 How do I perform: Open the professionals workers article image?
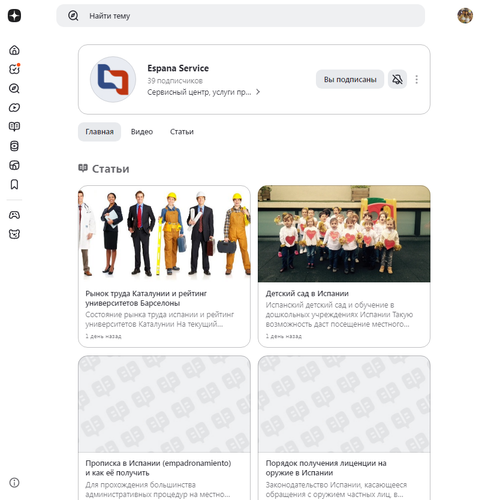pos(164,234)
